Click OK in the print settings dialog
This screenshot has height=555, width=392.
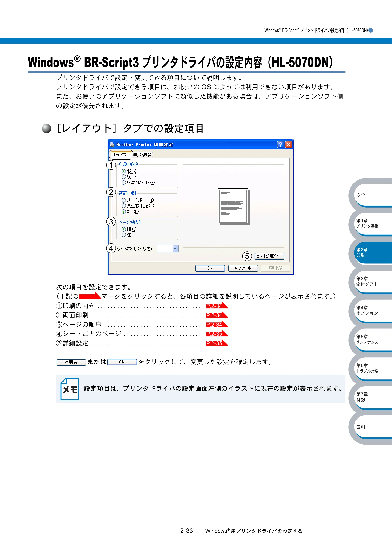[210, 268]
